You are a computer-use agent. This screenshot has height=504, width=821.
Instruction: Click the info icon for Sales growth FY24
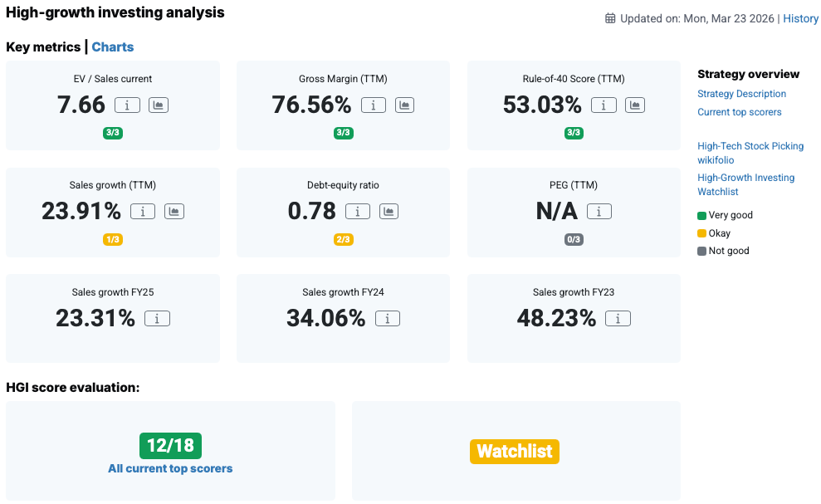(x=388, y=318)
